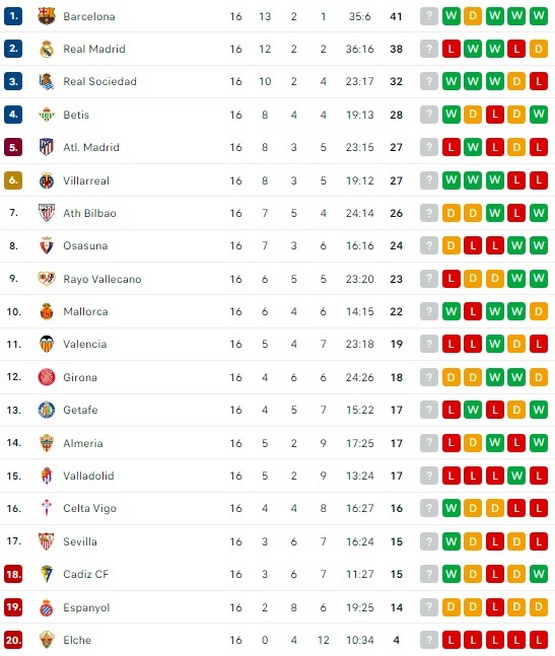Viewport: 555px width, 656px height.
Task: Select the Atl. Madrid crest icon
Action: 46,147
